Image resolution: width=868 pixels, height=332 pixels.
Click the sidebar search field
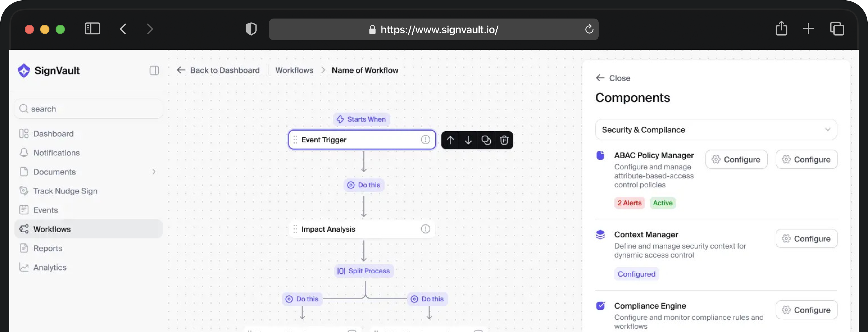89,109
